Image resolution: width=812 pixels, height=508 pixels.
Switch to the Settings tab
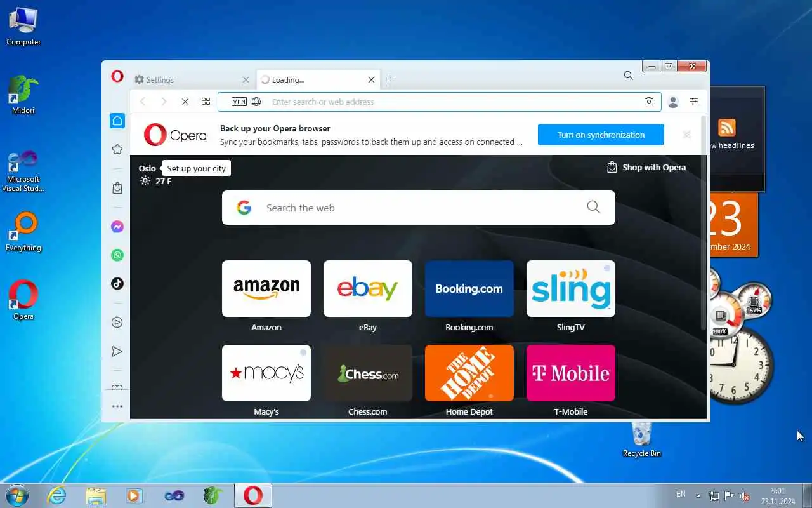point(191,80)
